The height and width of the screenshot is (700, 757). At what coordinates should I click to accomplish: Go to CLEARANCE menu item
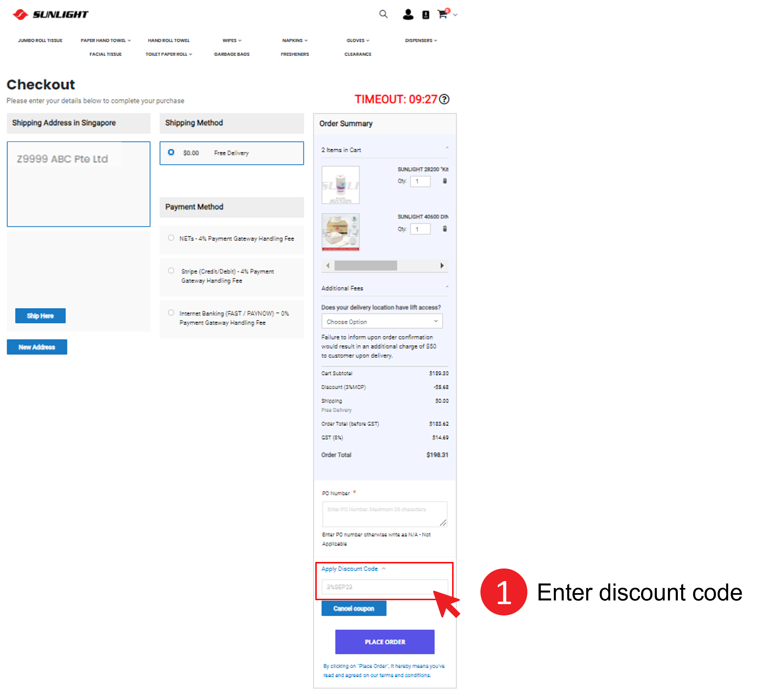pyautogui.click(x=357, y=54)
